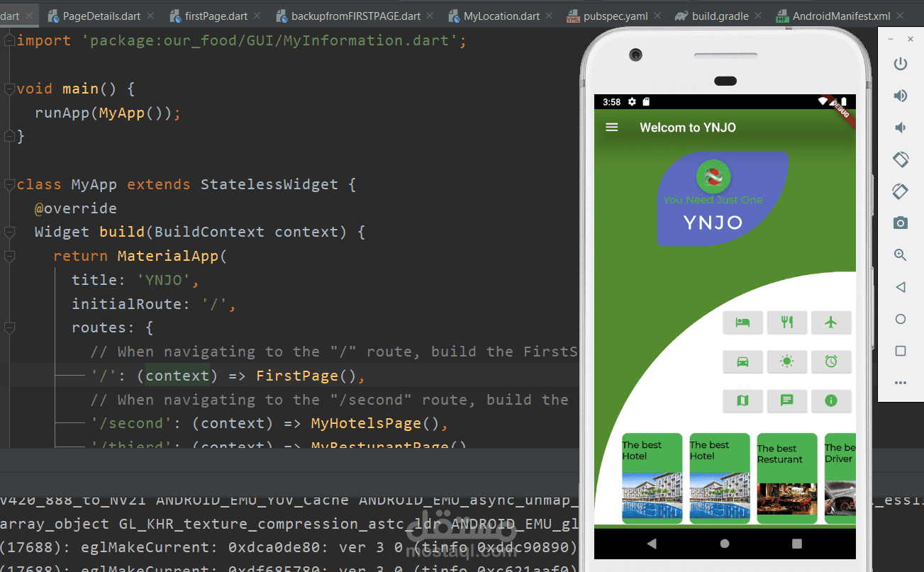Open the The best Driver card
924x572 pixels.
coord(840,478)
